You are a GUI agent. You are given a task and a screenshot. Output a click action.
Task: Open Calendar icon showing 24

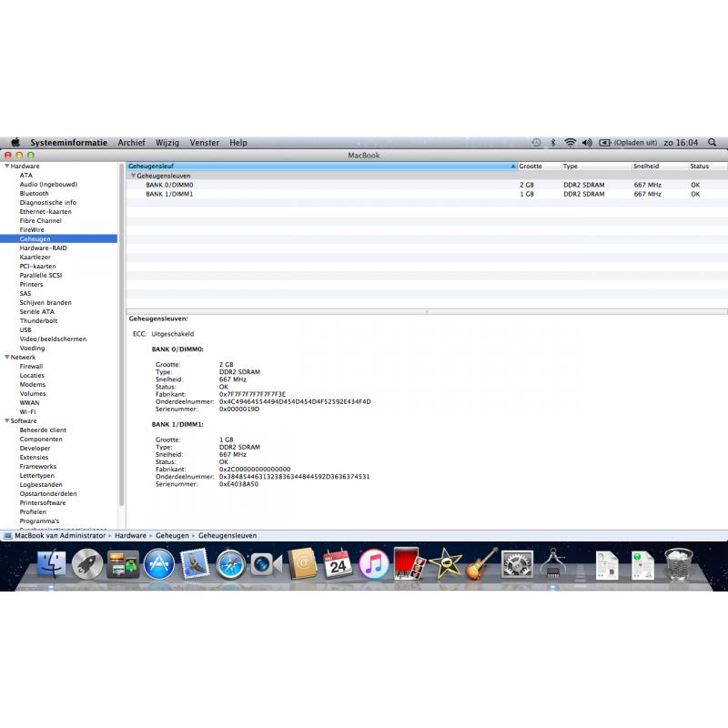coord(338,563)
